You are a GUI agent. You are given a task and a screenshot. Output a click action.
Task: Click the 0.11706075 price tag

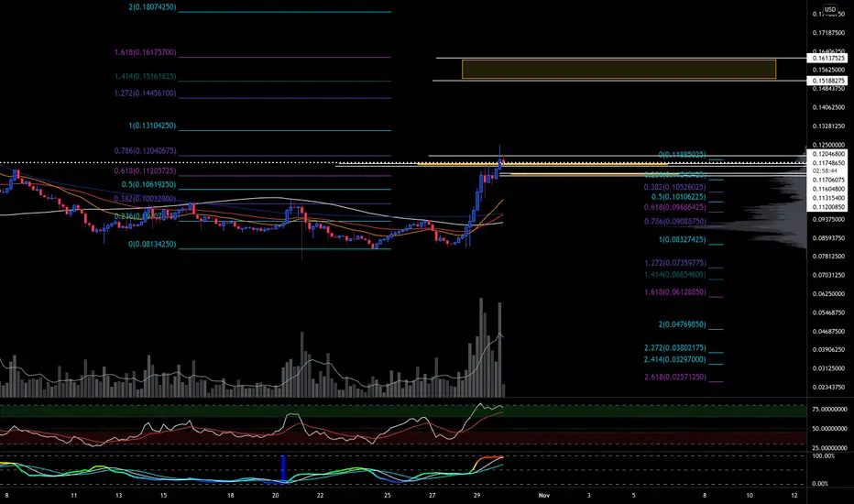click(x=827, y=180)
